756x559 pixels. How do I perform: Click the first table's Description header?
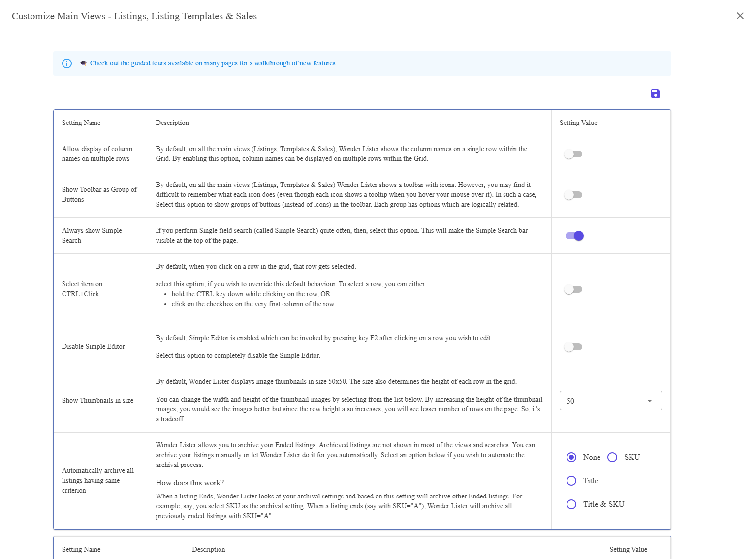coord(172,123)
